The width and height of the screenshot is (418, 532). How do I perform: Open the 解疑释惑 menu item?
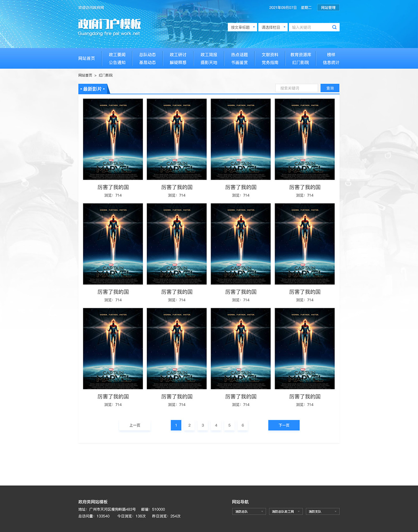pyautogui.click(x=178, y=63)
